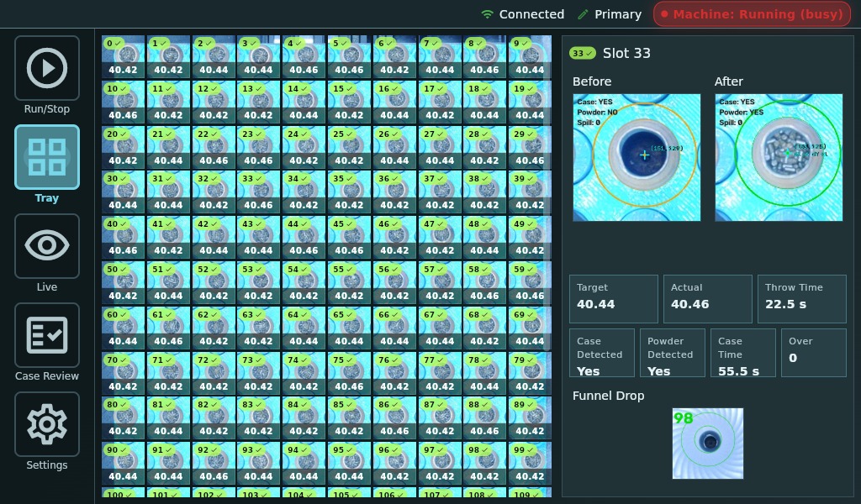The width and height of the screenshot is (861, 504).
Task: Open the After image of Slot 33
Action: pos(779,157)
